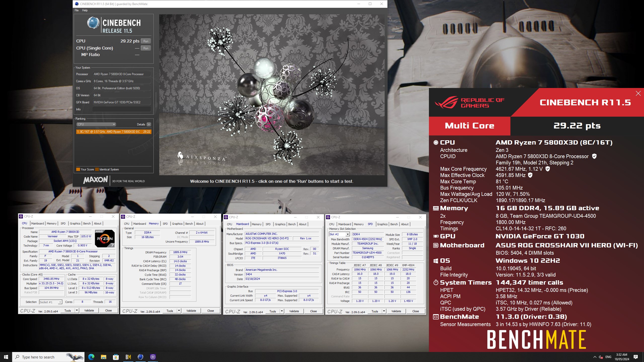Click the Max Effective Clock verified shield icon
644x362 pixels.
tap(530, 175)
